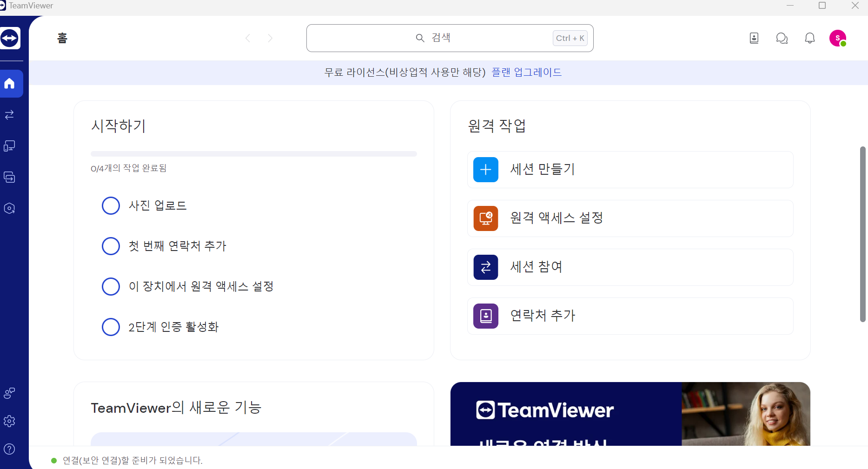This screenshot has width=868, height=469.
Task: Open the remote sessions icon in the sidebar
Action: pyautogui.click(x=9, y=115)
